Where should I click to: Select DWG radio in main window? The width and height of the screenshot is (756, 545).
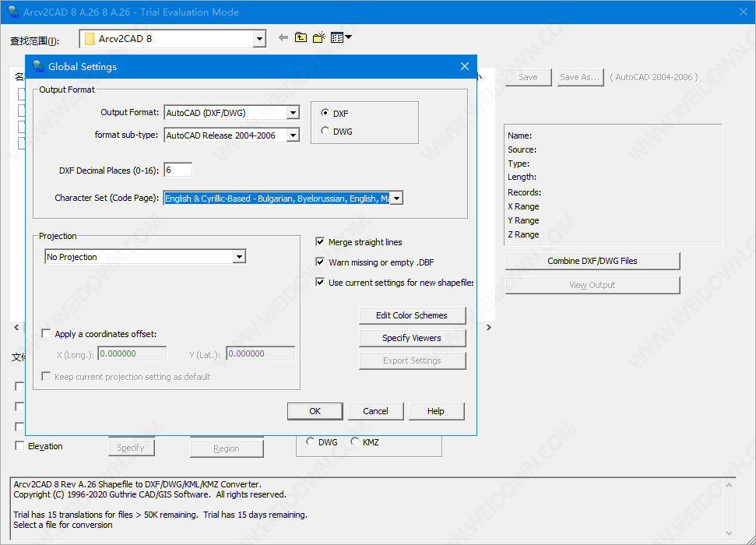pyautogui.click(x=310, y=441)
